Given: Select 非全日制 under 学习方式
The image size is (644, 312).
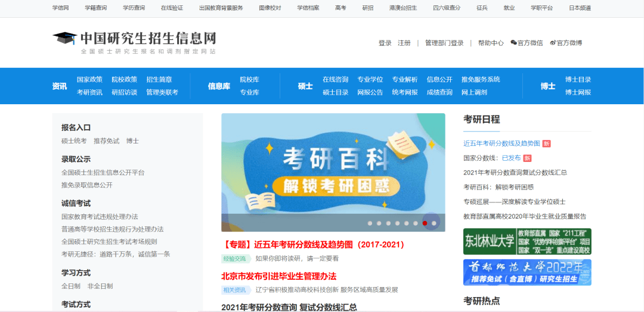Looking at the screenshot, I should (100, 286).
